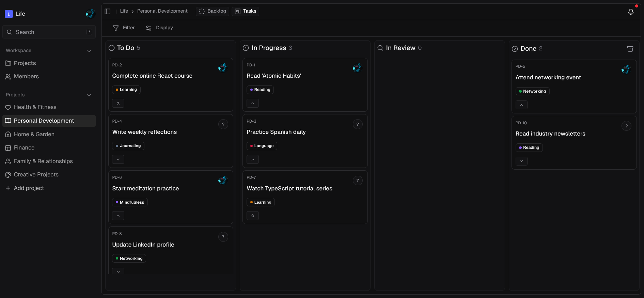Click the Home & Garden house icon

tap(8, 135)
